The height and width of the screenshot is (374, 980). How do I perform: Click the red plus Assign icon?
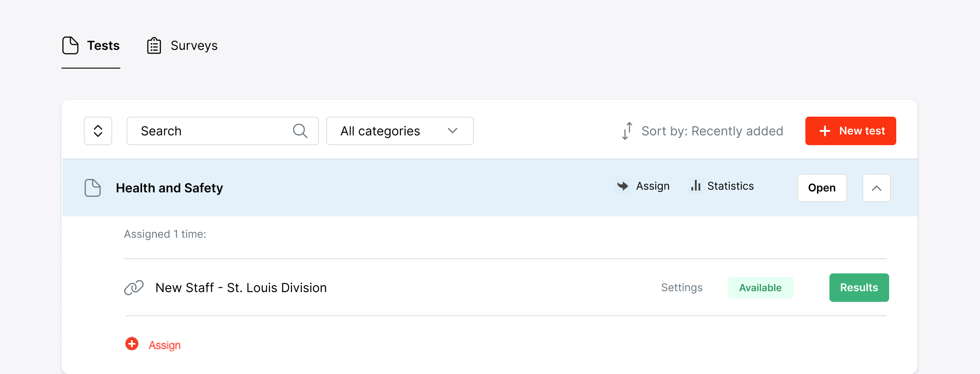[132, 344]
